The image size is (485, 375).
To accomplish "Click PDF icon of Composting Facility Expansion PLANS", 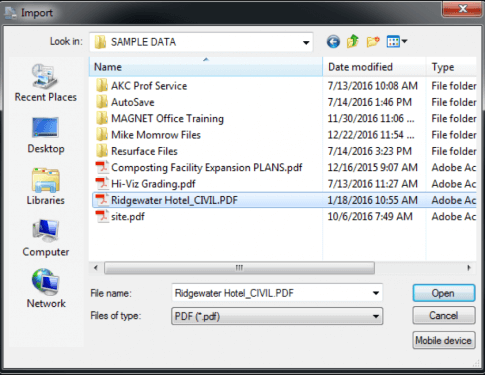I will pyautogui.click(x=102, y=167).
